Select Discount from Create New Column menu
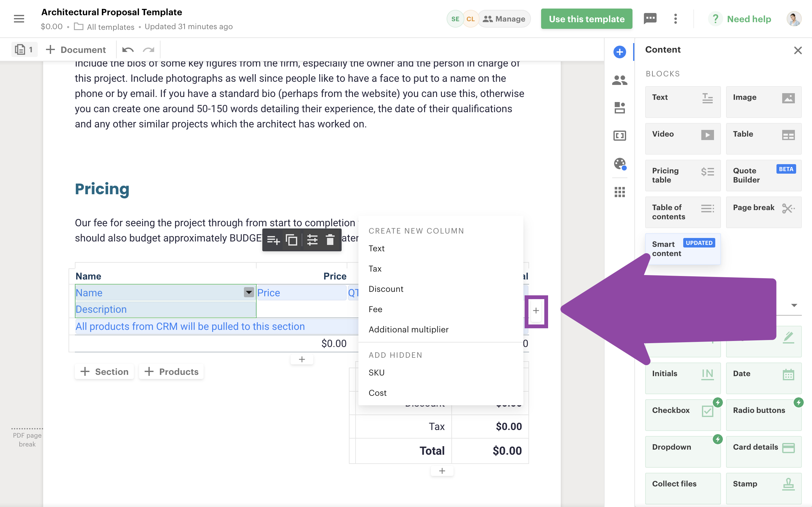Screen dimensions: 812x507 pos(386,289)
